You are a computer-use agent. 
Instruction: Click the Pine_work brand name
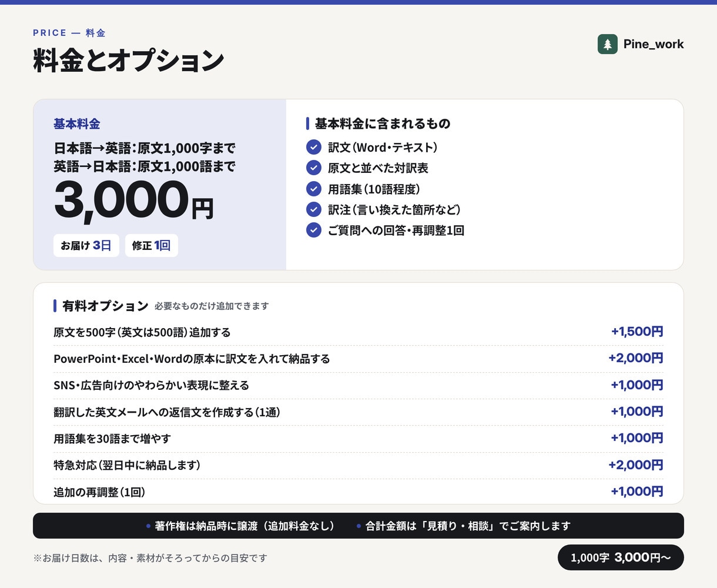(x=654, y=44)
